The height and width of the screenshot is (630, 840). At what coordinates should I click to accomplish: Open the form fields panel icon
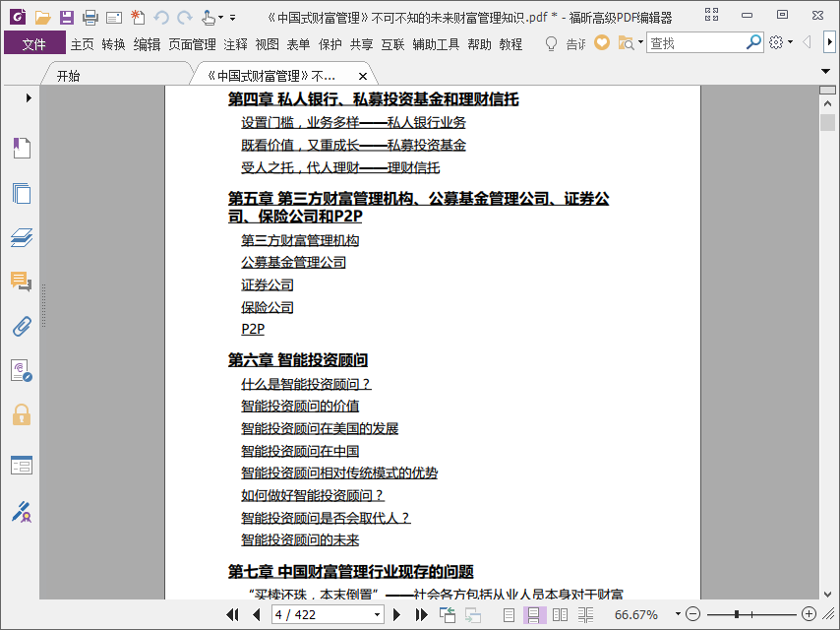click(22, 465)
